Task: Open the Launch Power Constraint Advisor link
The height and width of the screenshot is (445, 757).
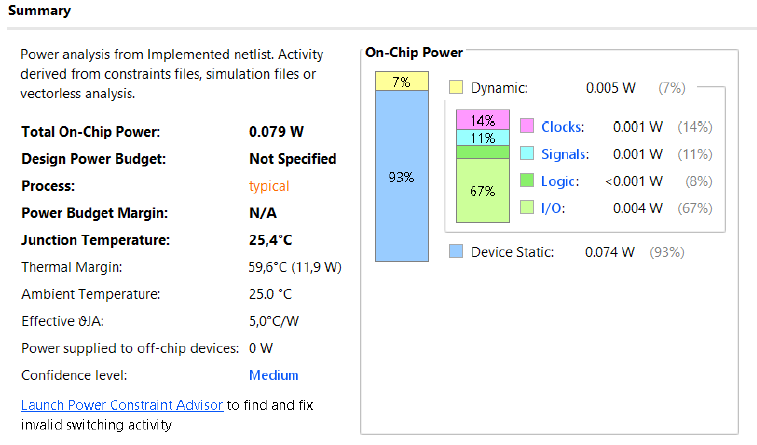Action: pos(121,405)
